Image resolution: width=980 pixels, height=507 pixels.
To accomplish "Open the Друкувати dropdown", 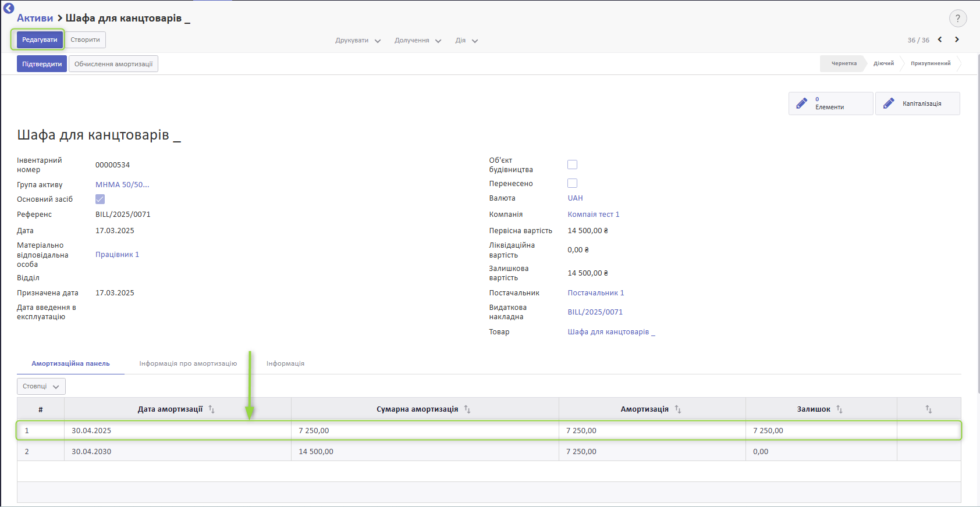I will (358, 41).
